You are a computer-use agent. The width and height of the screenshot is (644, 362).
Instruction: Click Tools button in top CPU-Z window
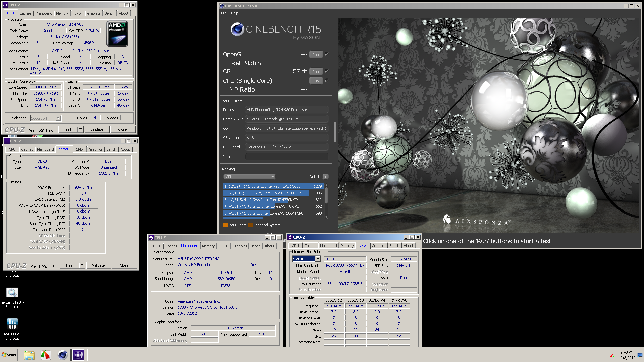68,129
